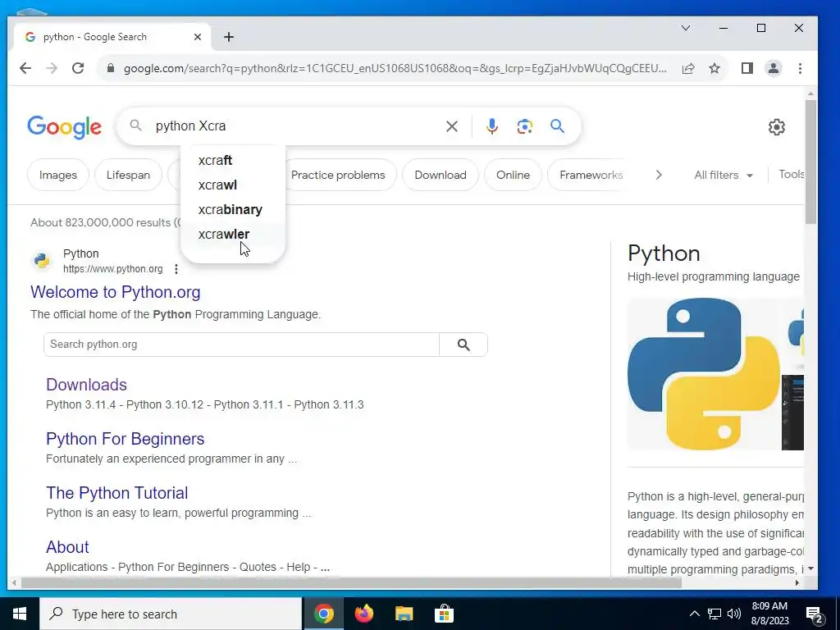Open the volume speaker icon
Screen dimensions: 840x630
734,614
